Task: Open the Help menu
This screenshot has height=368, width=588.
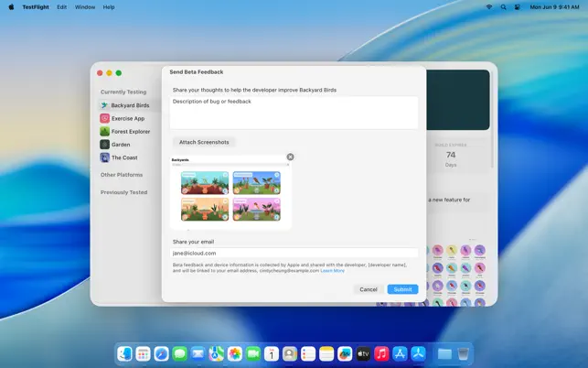Action: coord(109,6)
